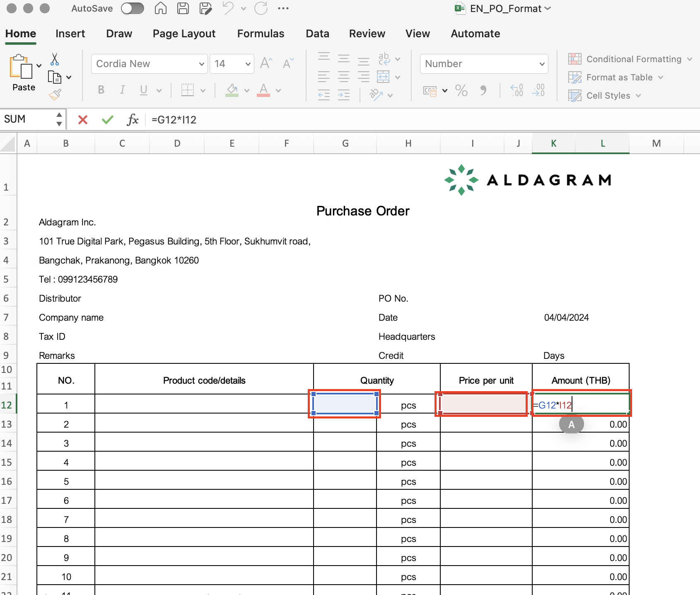Screen dimensions: 700x595
Task: Open the Page Layout tab
Action: 184,34
